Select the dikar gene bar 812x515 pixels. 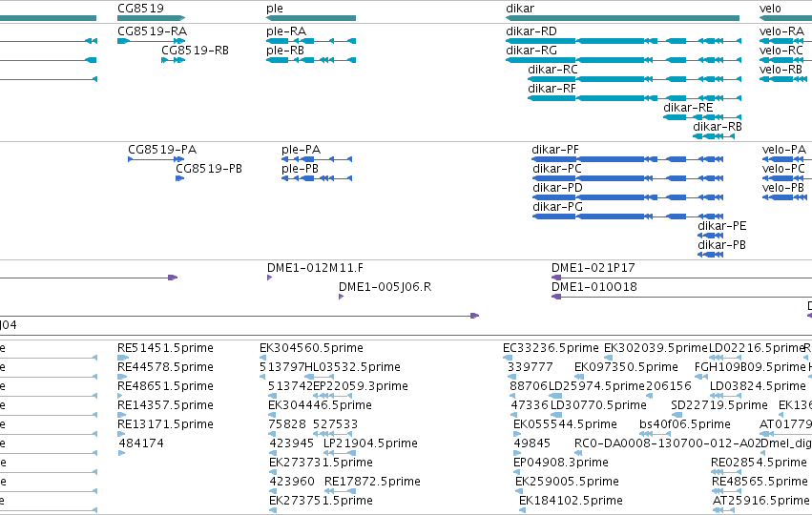pyautogui.click(x=622, y=18)
